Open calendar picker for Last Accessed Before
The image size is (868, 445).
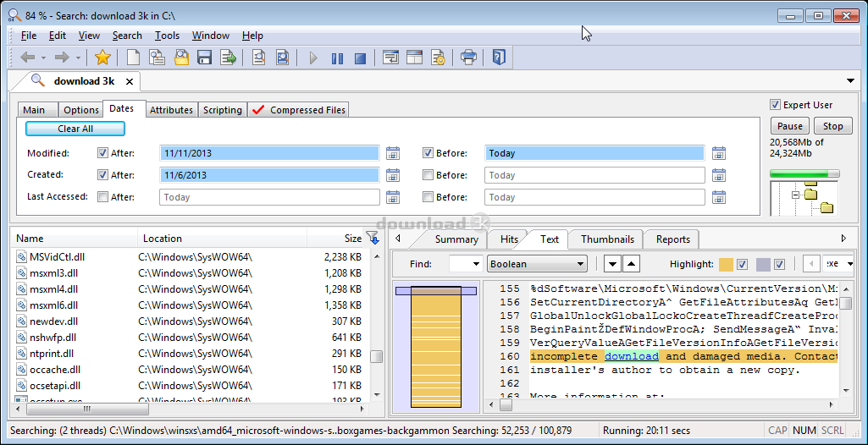pos(719,197)
